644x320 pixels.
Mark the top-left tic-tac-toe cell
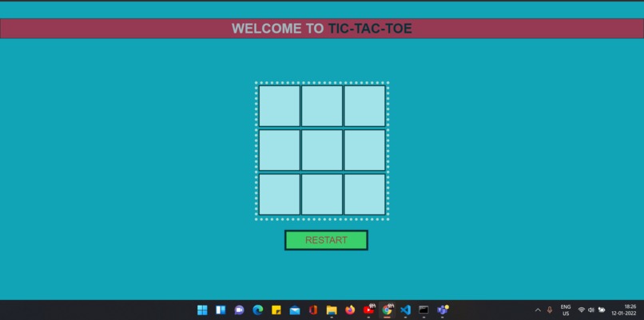(280, 106)
